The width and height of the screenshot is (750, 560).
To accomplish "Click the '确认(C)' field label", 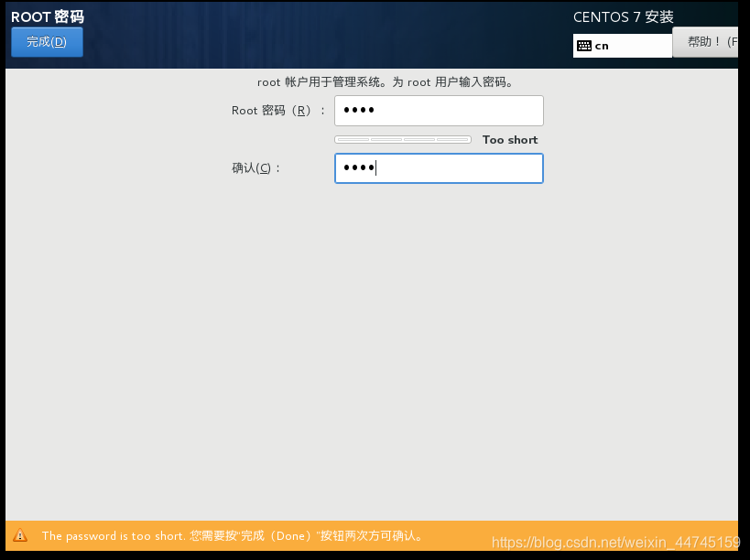I will [255, 168].
